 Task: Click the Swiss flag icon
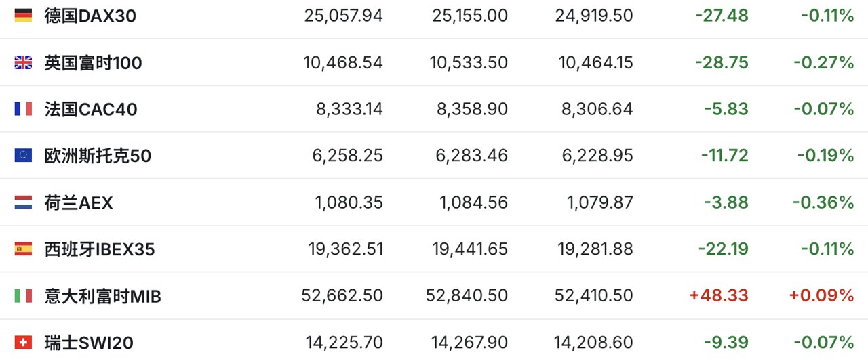(x=23, y=343)
